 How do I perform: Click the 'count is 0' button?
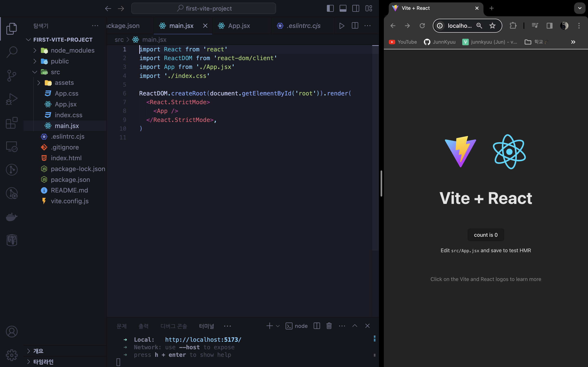coord(486,235)
